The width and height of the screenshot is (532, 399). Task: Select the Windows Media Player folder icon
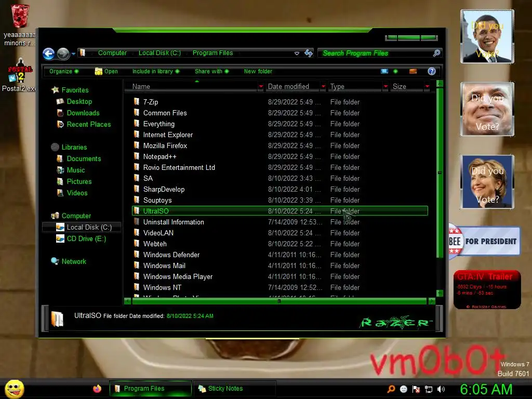coord(137,276)
